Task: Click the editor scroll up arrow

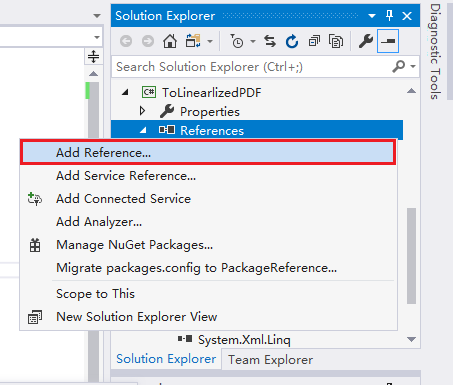Action: tap(94, 74)
